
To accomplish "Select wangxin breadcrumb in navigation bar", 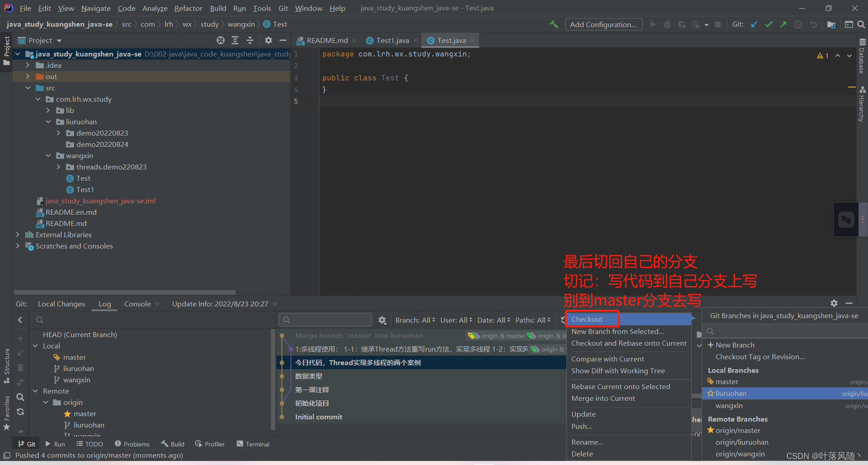I will click(x=241, y=24).
